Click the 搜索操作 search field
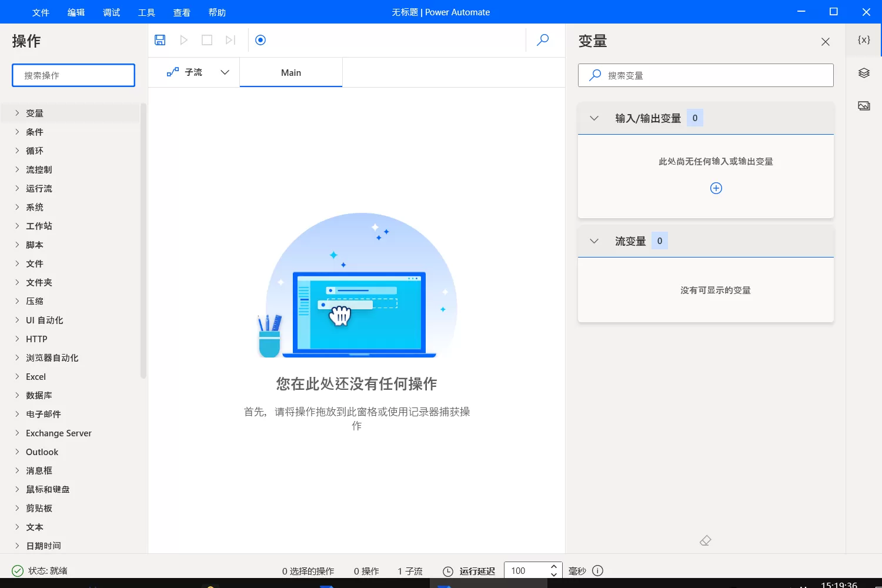This screenshot has height=588, width=882. pyautogui.click(x=73, y=75)
